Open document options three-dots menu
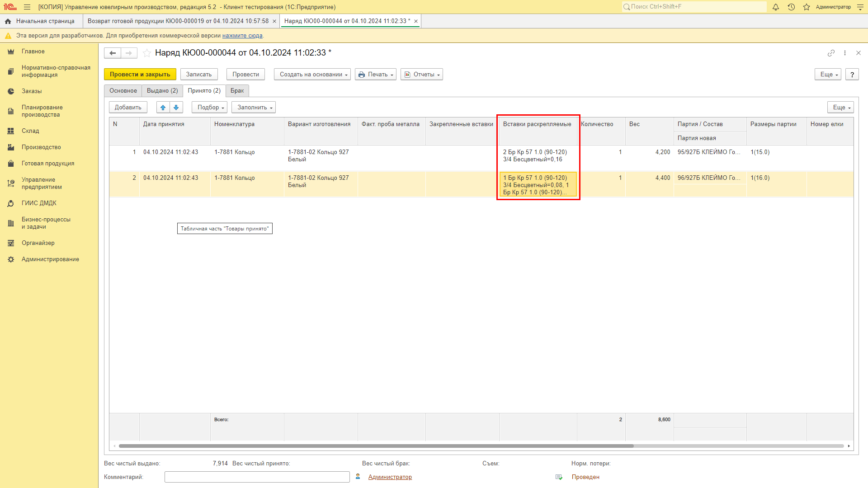 click(845, 53)
